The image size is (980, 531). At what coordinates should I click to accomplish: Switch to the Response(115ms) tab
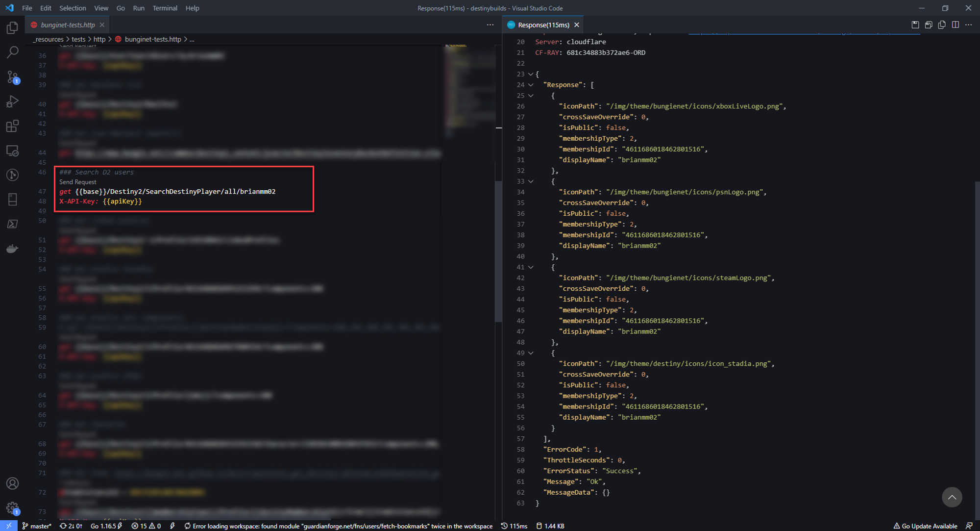[x=543, y=25]
